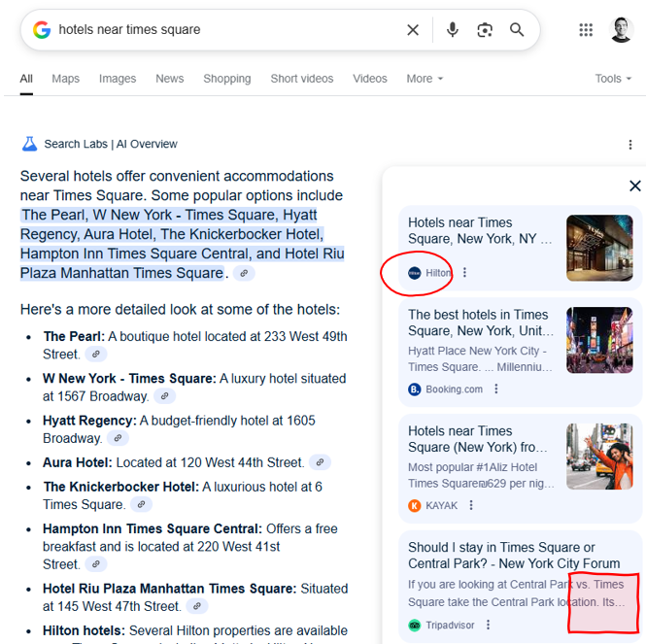
Task: Click Hilton hotel entrance thumbnail
Action: pyautogui.click(x=599, y=248)
